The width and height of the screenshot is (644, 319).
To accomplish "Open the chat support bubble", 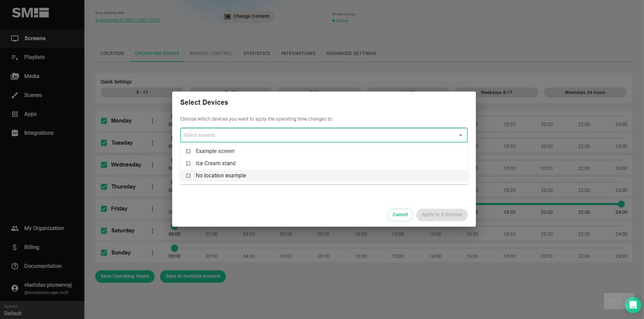I will point(633,305).
